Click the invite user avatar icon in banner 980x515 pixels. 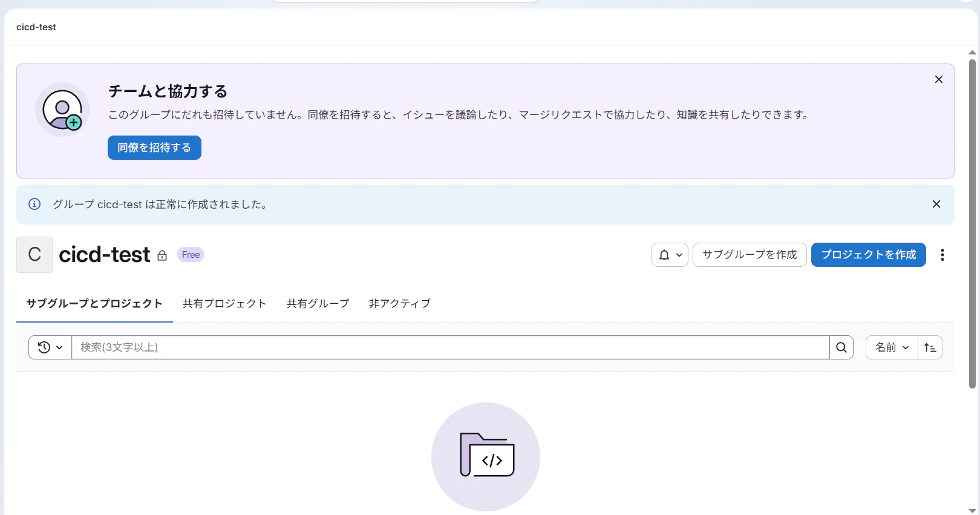coord(62,110)
